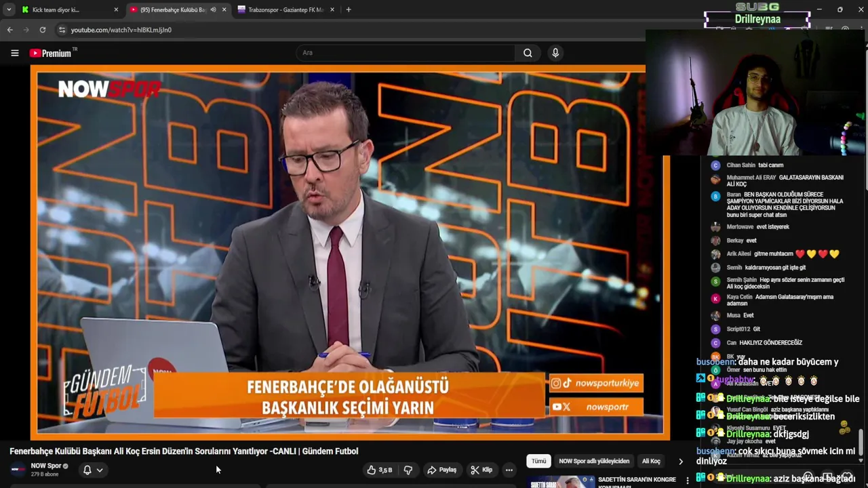Open the tab search dropdown arrow
Screen dimensions: 868x488
(x=9, y=9)
